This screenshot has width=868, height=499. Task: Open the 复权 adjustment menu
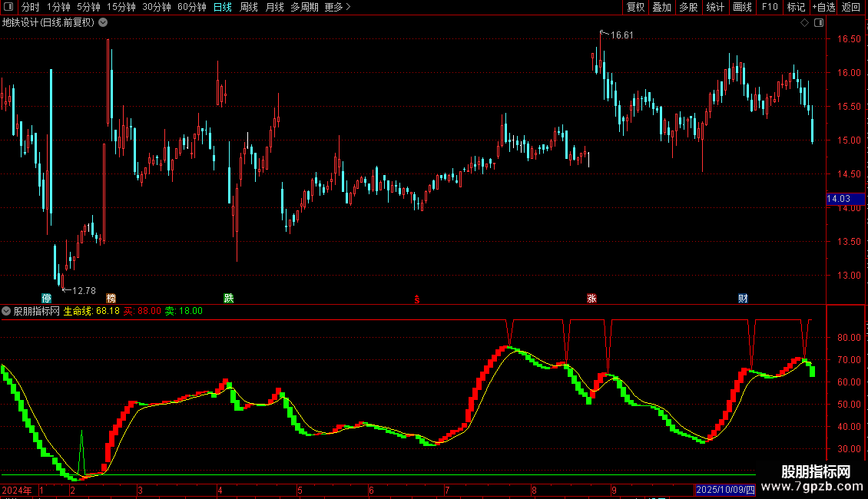635,7
